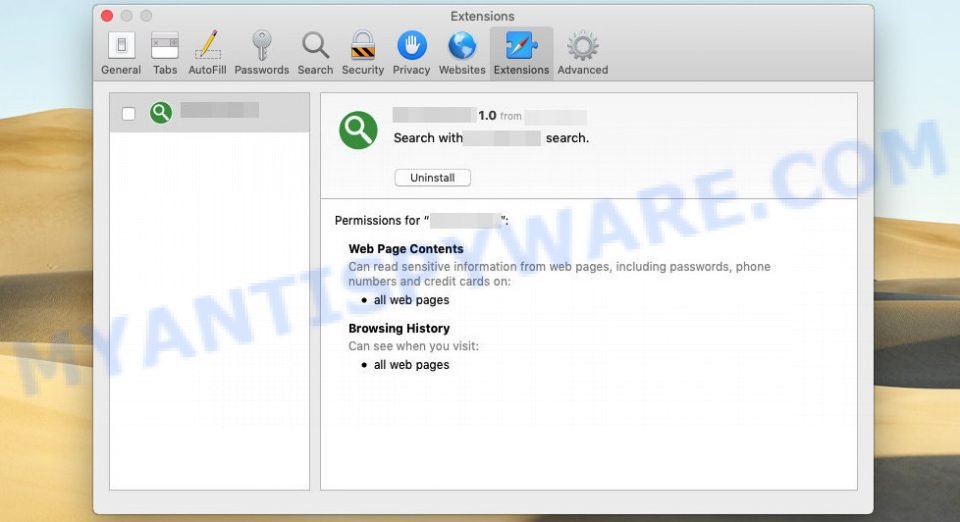Viewport: 960px width, 522px height.
Task: Click the 'Browsing History' heading
Action: click(x=399, y=328)
